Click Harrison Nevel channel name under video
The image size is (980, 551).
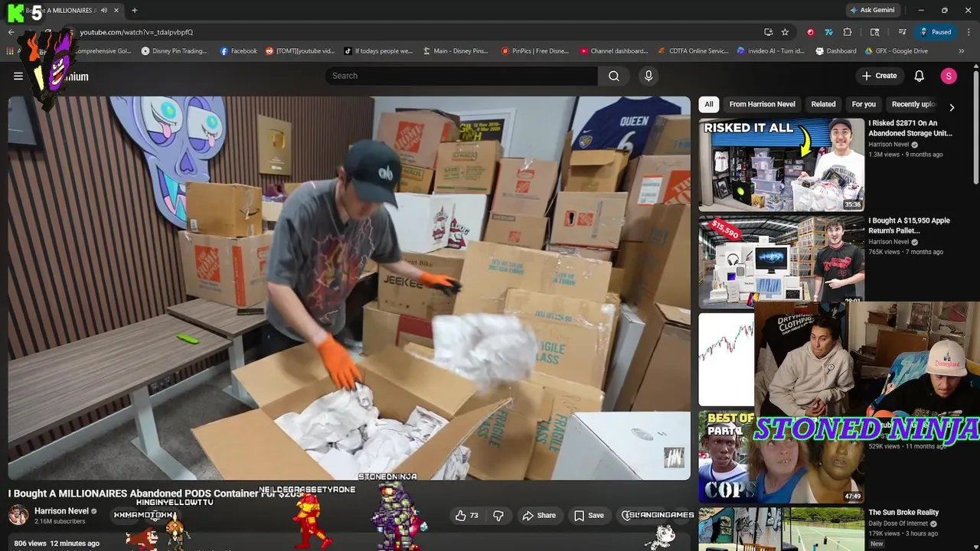pyautogui.click(x=61, y=511)
